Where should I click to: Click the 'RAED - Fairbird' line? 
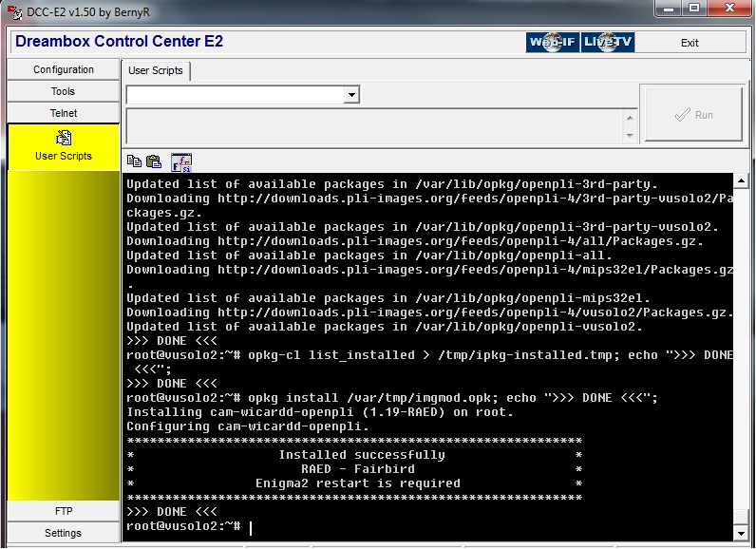pos(358,469)
